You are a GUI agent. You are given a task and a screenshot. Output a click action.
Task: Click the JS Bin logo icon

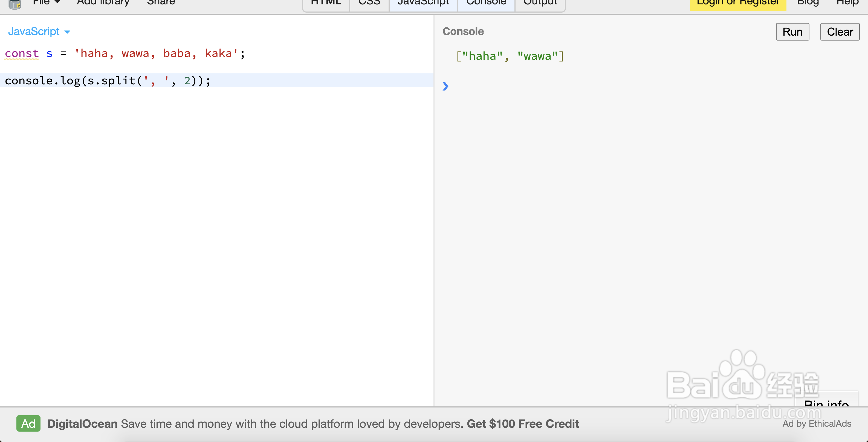click(15, 4)
